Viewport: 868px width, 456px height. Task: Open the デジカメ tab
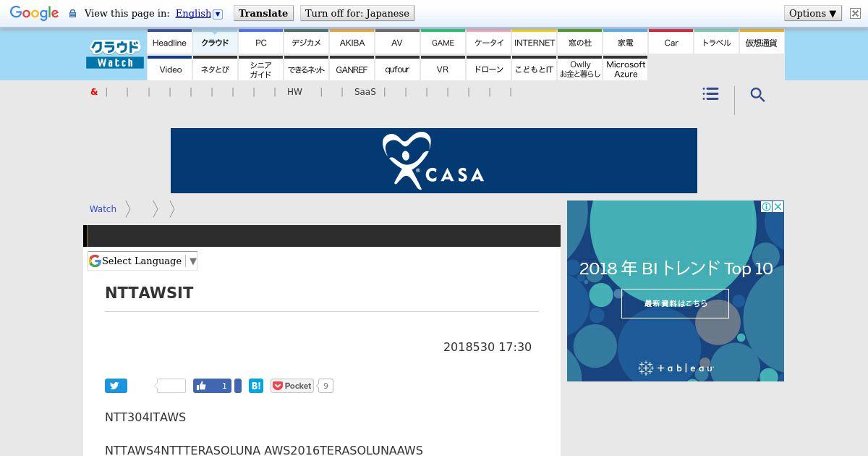[306, 43]
